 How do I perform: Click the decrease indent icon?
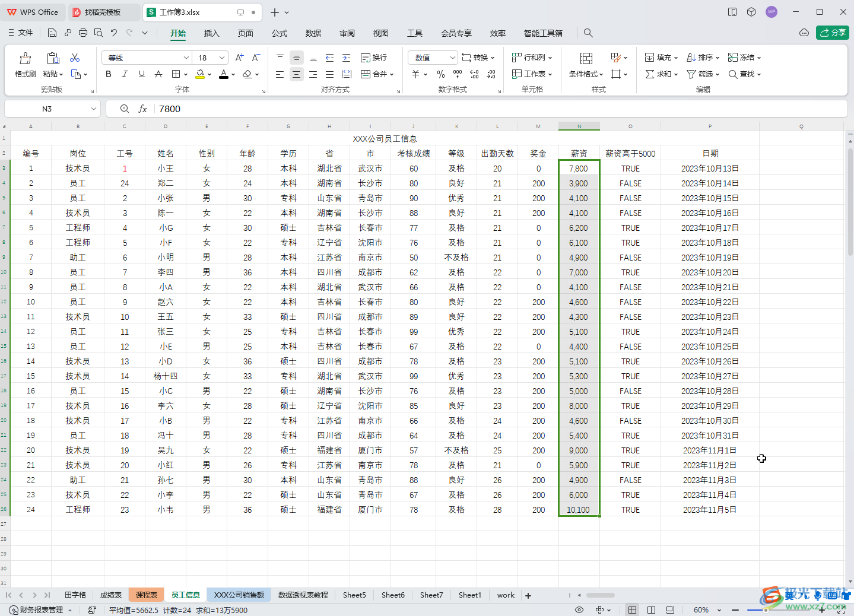[330, 58]
